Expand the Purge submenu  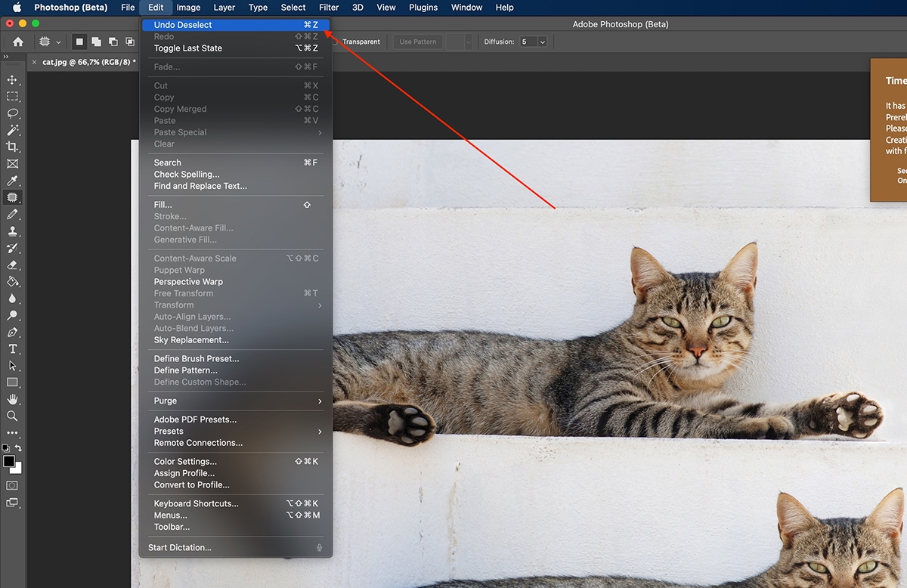point(236,401)
